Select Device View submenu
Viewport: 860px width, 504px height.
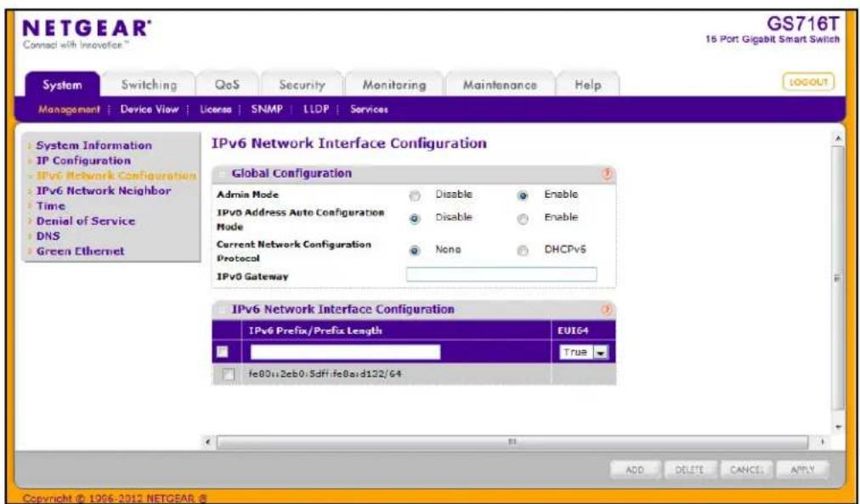[x=150, y=109]
